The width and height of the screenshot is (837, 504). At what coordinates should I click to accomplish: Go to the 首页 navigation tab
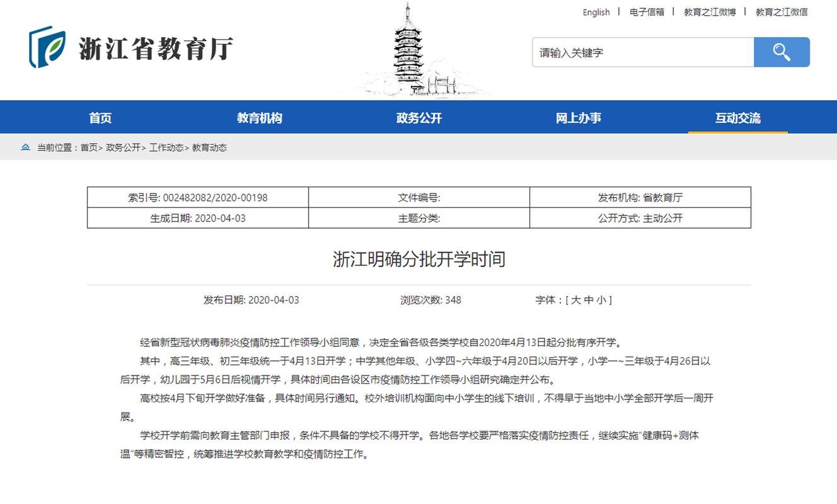100,118
